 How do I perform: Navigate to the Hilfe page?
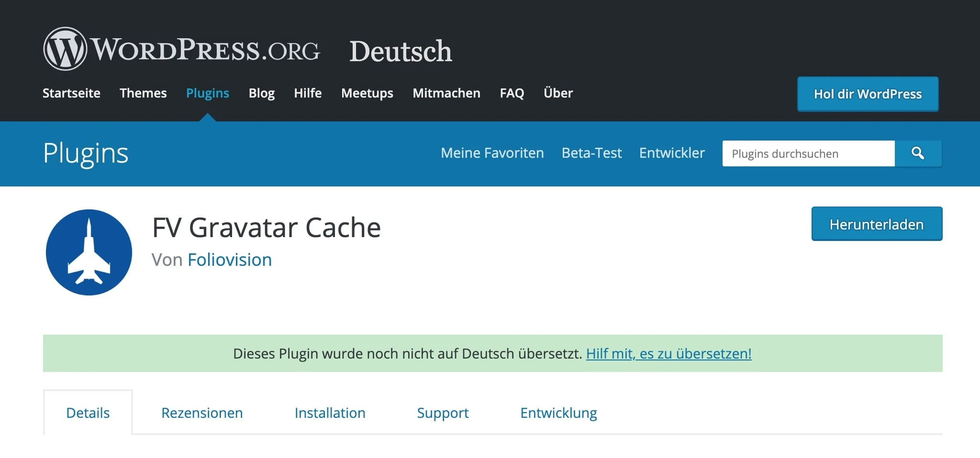(x=308, y=93)
